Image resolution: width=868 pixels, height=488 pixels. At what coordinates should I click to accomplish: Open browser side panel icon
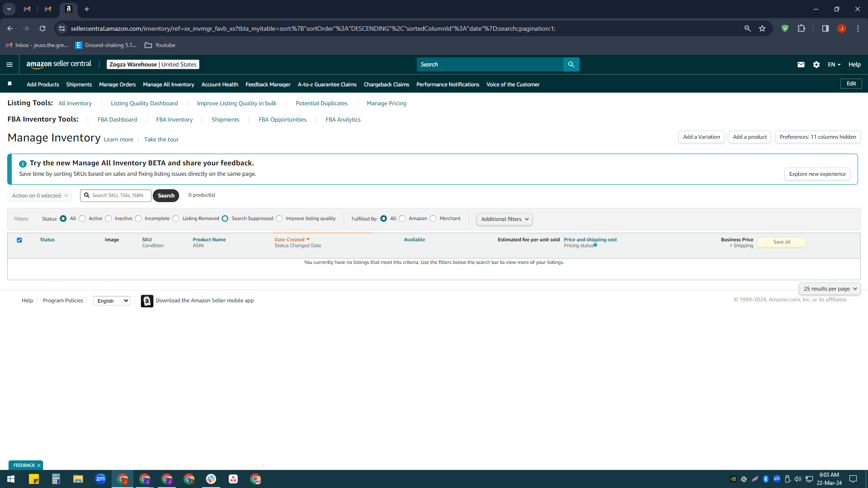click(825, 28)
